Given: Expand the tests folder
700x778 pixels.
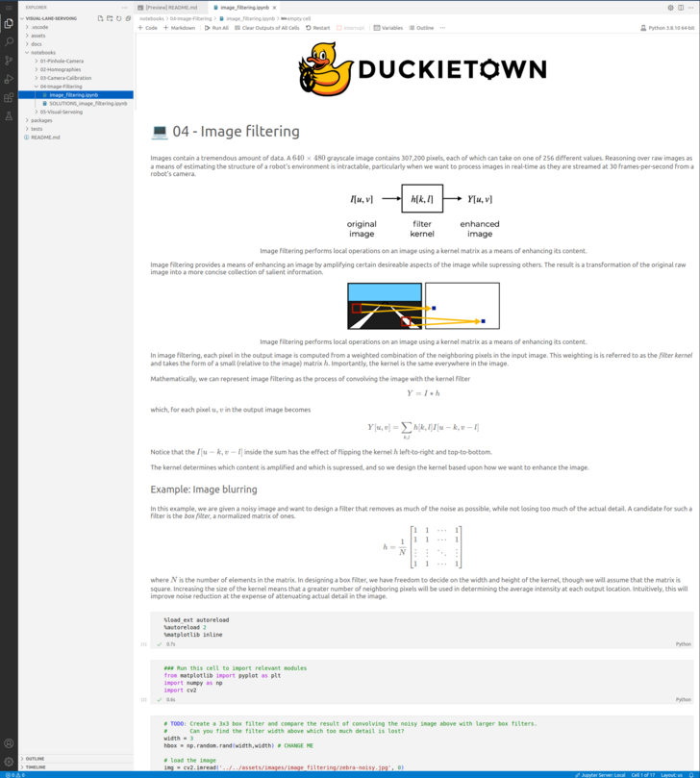Looking at the screenshot, I should pyautogui.click(x=37, y=129).
